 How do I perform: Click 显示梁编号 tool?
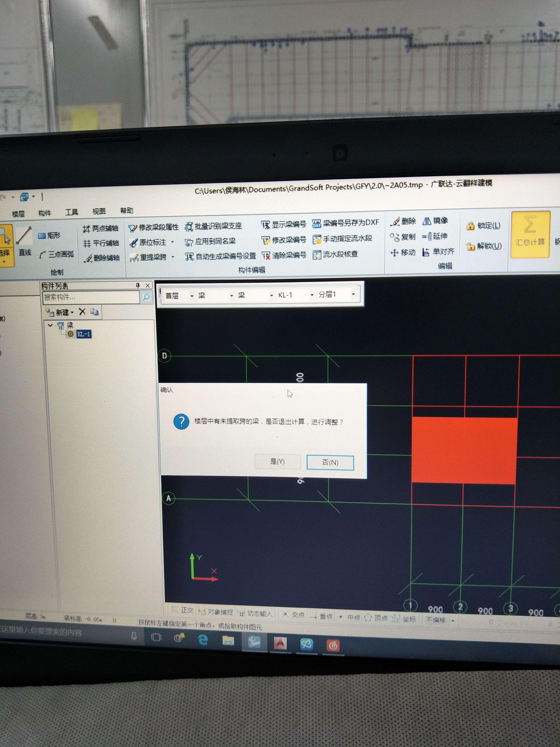(284, 224)
